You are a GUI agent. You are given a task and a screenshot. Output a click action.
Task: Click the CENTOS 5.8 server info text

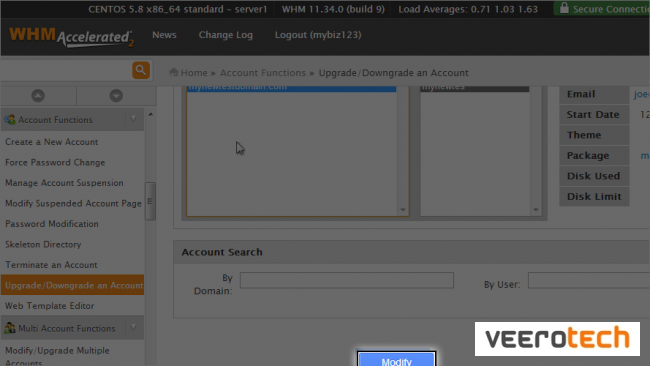click(177, 9)
